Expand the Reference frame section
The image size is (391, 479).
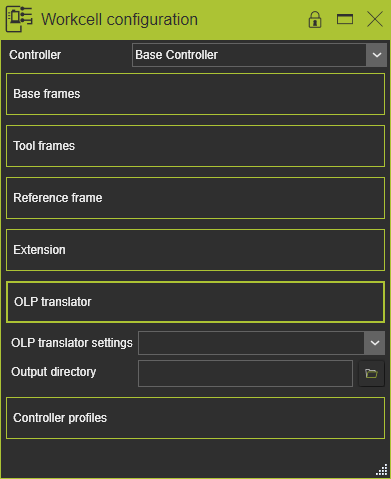coord(195,198)
